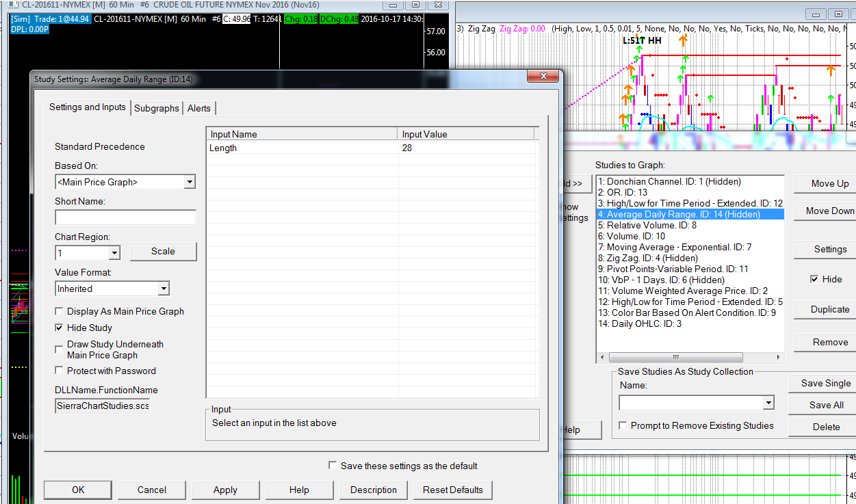Select Color Bar Based On Alert Condition
Viewport: 856px width, 504px height.
690,313
